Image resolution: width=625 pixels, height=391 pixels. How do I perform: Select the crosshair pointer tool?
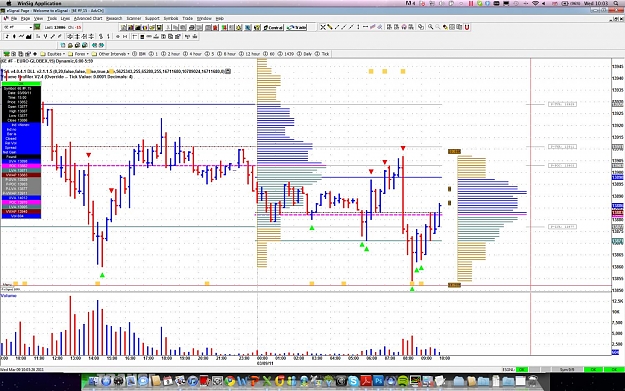click(x=323, y=27)
